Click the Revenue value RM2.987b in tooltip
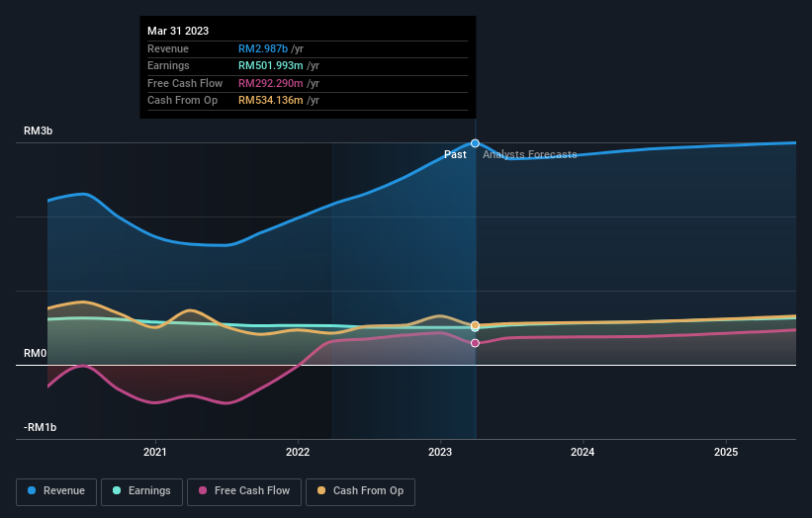This screenshot has width=812, height=518. (x=263, y=48)
